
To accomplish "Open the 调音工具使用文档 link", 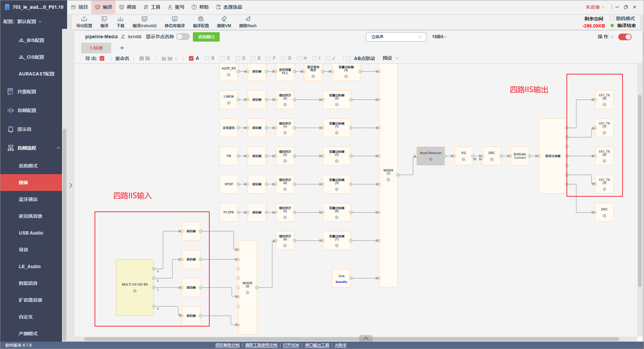I will (261, 345).
